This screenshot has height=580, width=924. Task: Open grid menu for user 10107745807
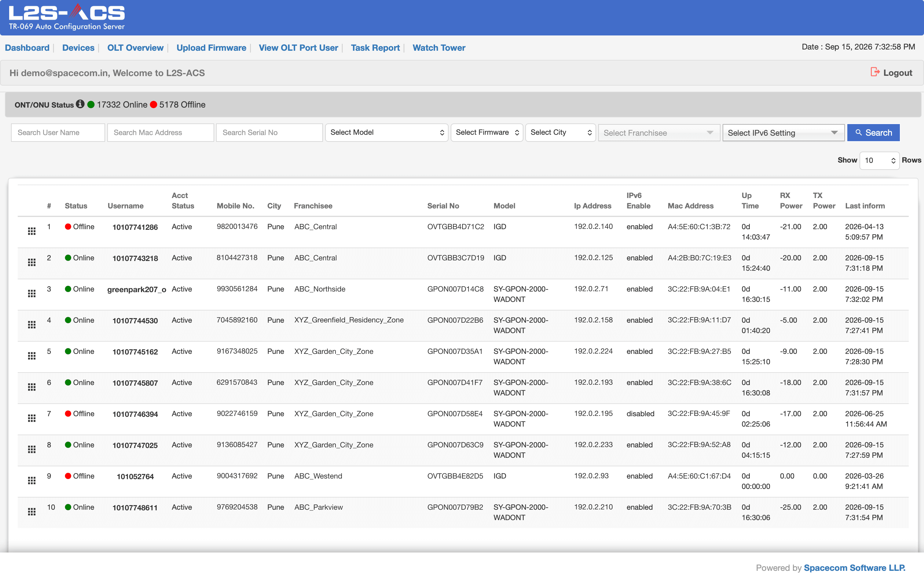tap(32, 387)
